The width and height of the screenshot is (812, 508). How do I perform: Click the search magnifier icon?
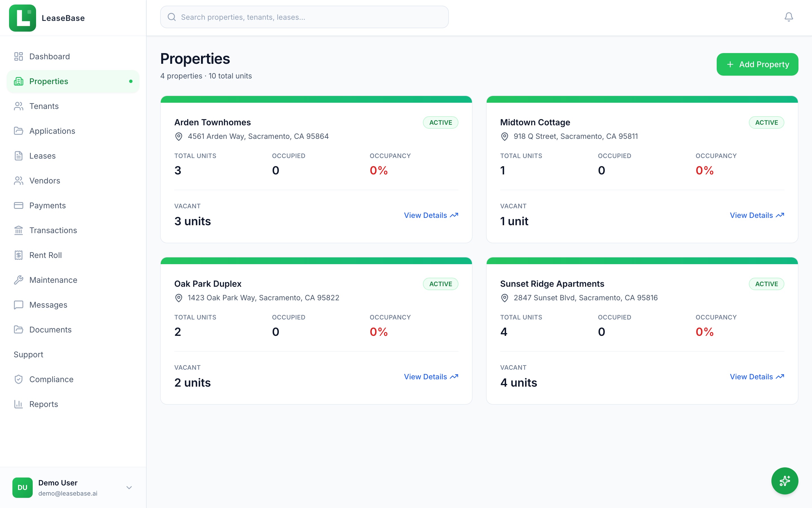coord(171,17)
